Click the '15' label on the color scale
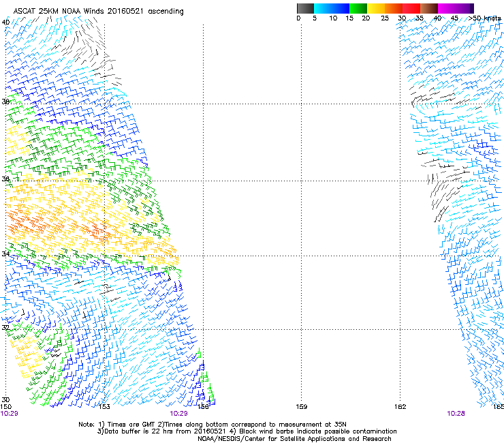The image size is (504, 443). (349, 18)
